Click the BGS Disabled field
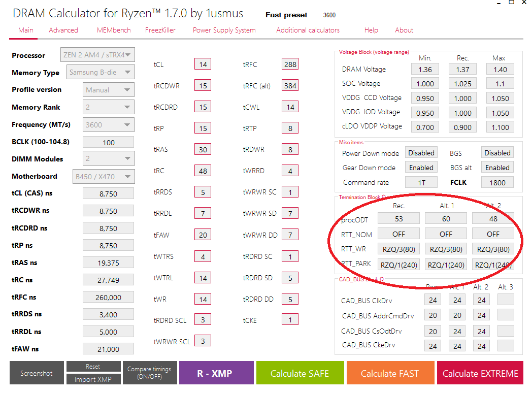This screenshot has height=393, width=532. tap(497, 153)
